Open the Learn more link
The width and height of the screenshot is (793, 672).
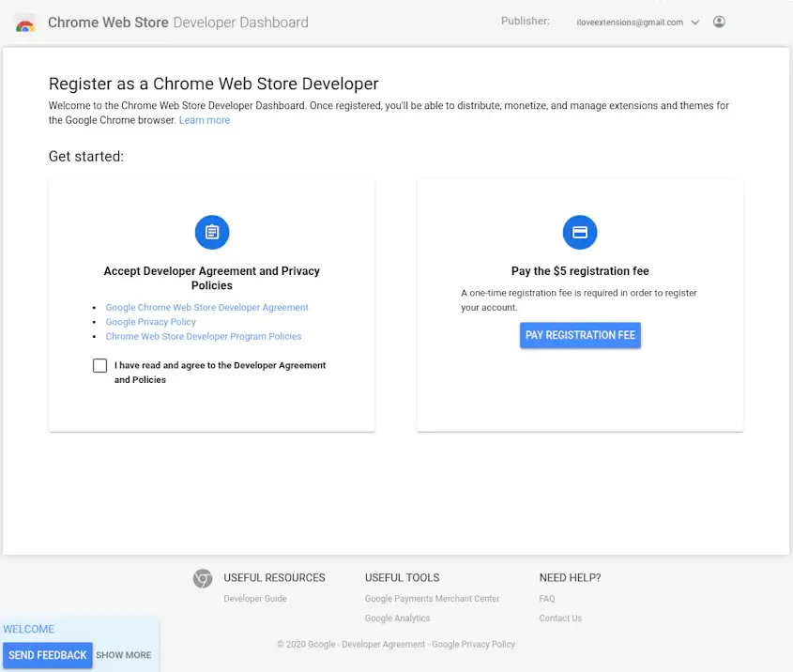(205, 120)
